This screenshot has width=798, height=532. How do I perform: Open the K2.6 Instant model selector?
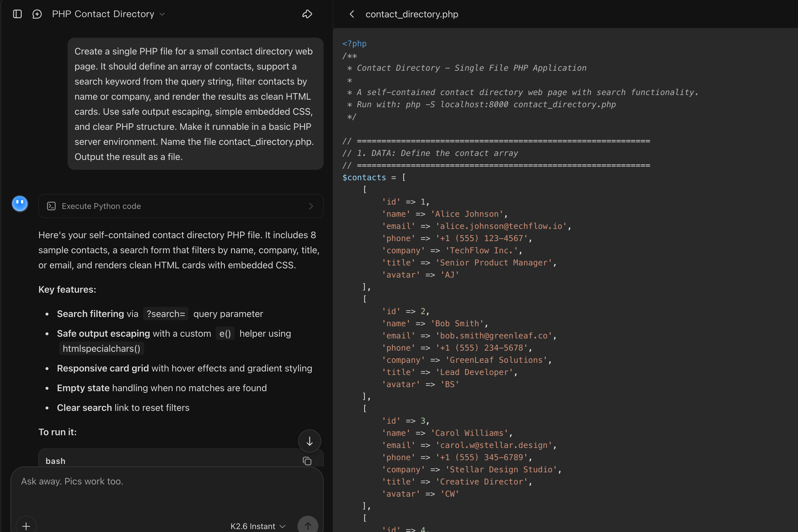pos(257,526)
